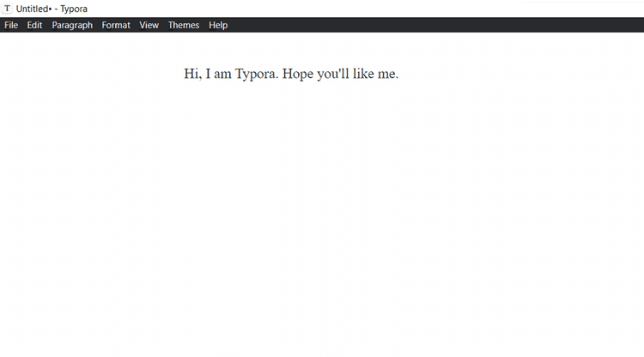
Task: Open the File menu
Action: tap(11, 25)
